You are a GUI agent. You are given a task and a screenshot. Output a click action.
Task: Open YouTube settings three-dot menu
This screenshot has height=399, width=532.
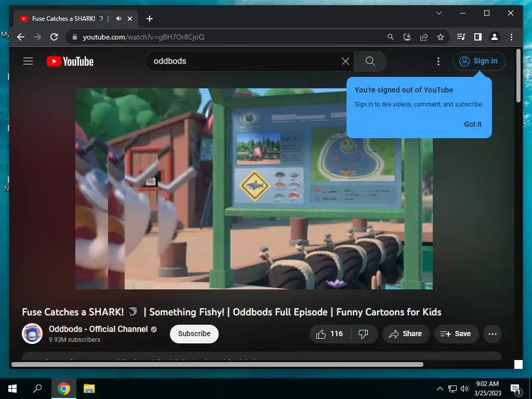(438, 61)
